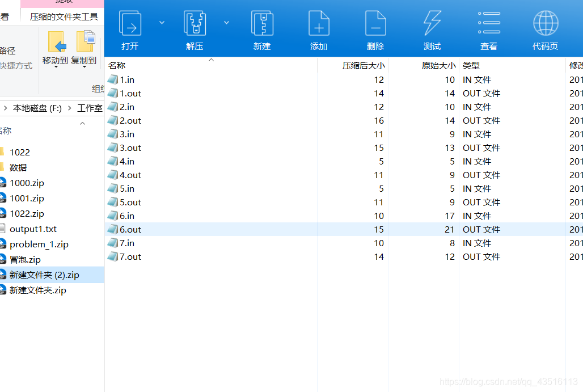Open the 移动到 dropdown arrow
The height and width of the screenshot is (392, 583).
click(56, 67)
